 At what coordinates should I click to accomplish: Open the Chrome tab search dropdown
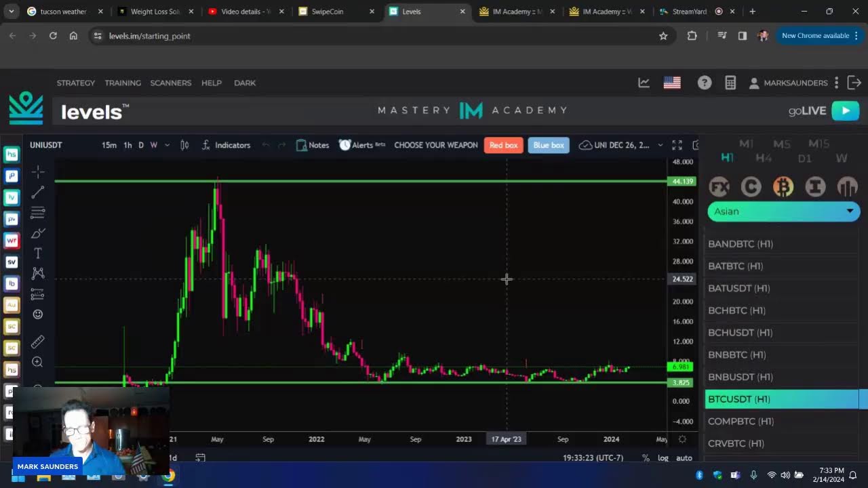(11, 12)
